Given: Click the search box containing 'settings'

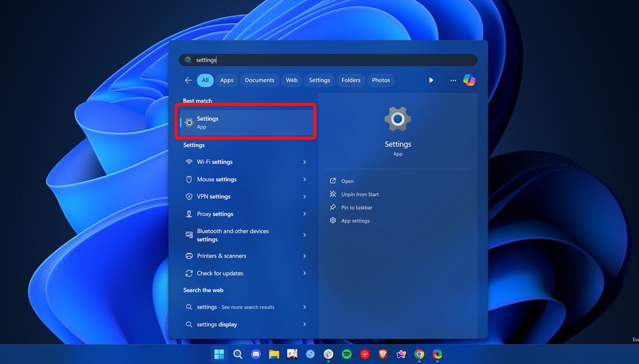Looking at the screenshot, I should pos(328,60).
